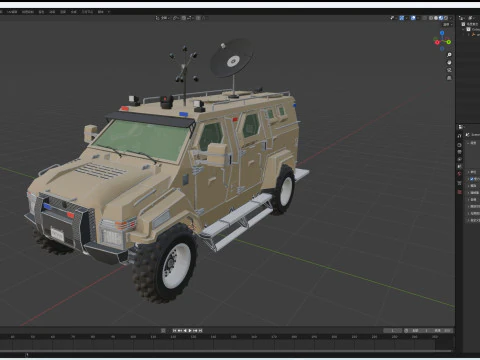Click the hand pan-view icon

[449, 62]
